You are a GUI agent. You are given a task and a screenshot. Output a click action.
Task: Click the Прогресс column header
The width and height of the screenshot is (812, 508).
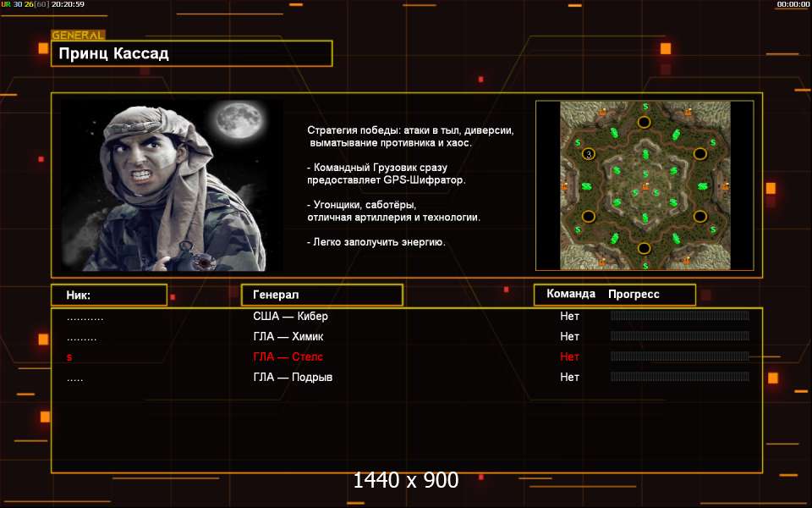[x=634, y=295]
